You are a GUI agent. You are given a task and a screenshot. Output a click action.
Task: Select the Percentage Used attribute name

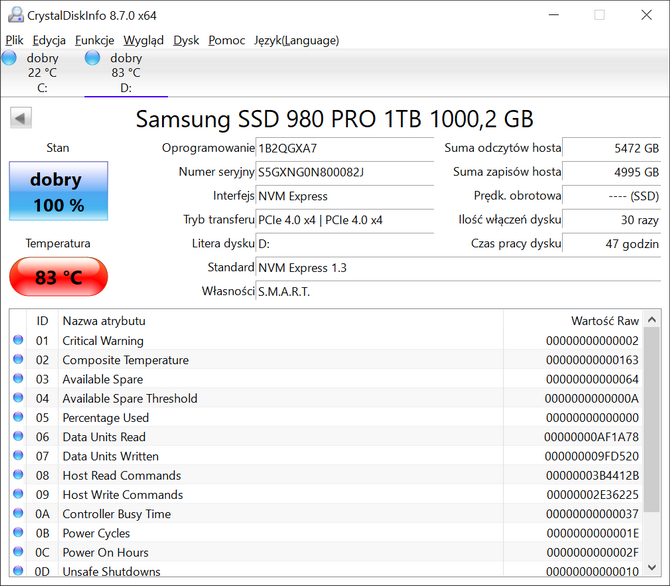point(106,418)
